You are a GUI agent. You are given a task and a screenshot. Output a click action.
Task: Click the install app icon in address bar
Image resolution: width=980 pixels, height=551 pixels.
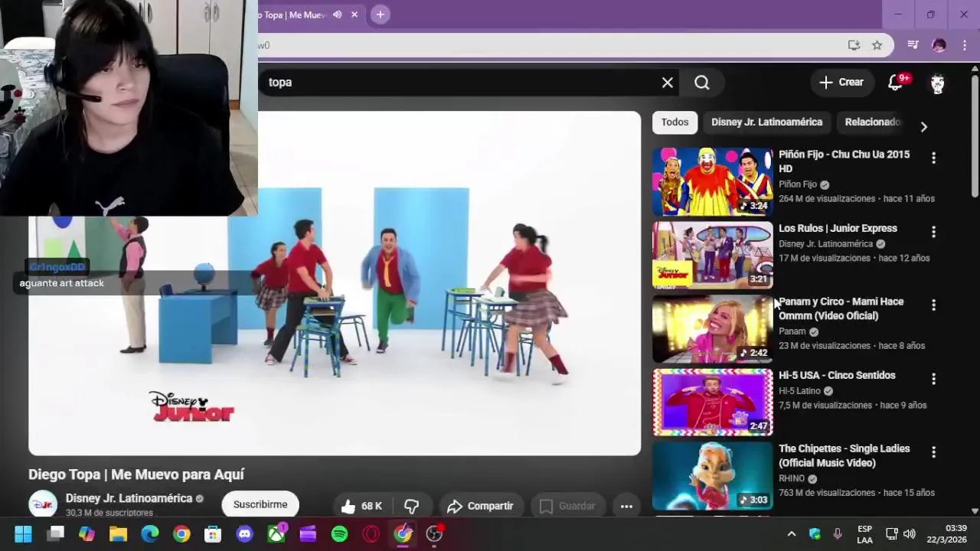[854, 45]
